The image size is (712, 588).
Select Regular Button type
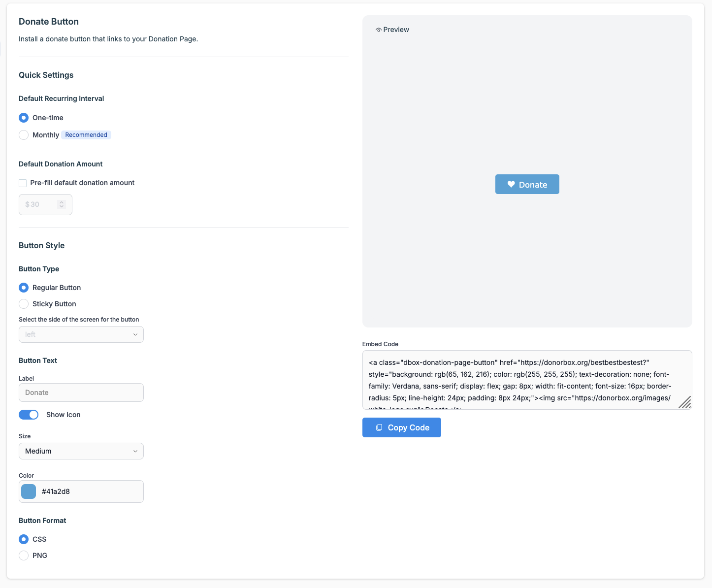24,288
